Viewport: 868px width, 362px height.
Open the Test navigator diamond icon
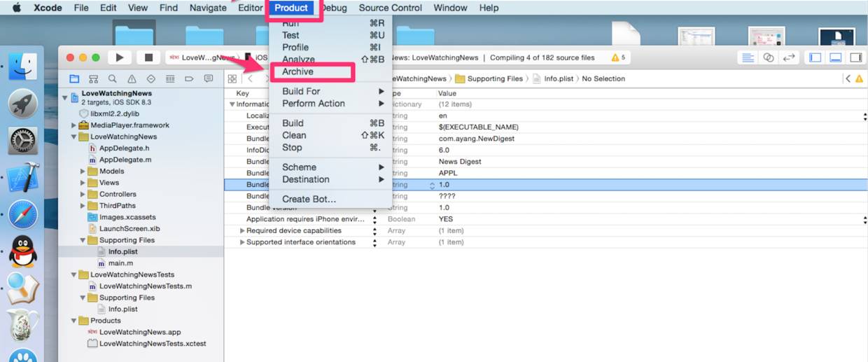[x=150, y=79]
